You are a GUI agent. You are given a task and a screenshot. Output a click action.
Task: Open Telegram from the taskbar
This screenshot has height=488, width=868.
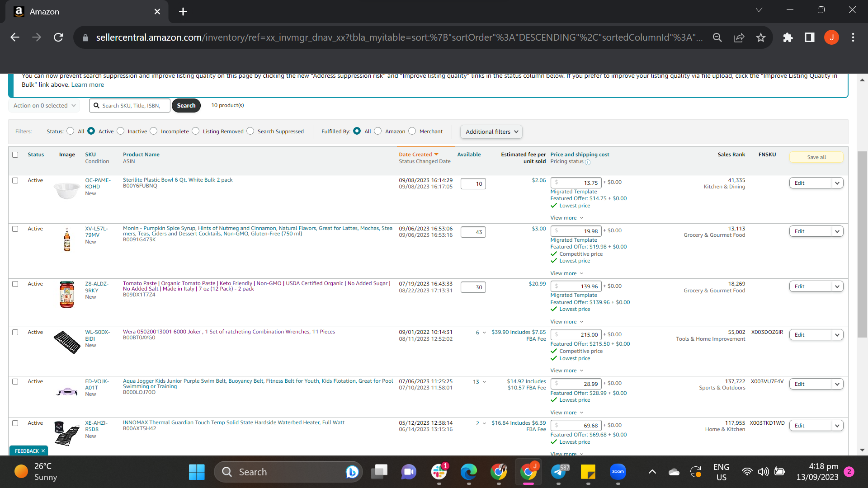coord(558,472)
